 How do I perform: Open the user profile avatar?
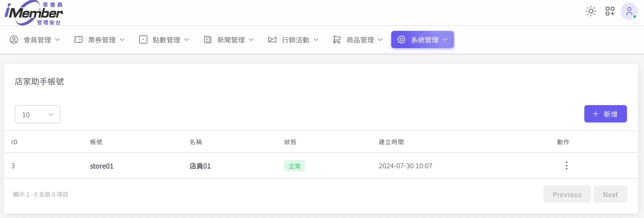coord(629,11)
